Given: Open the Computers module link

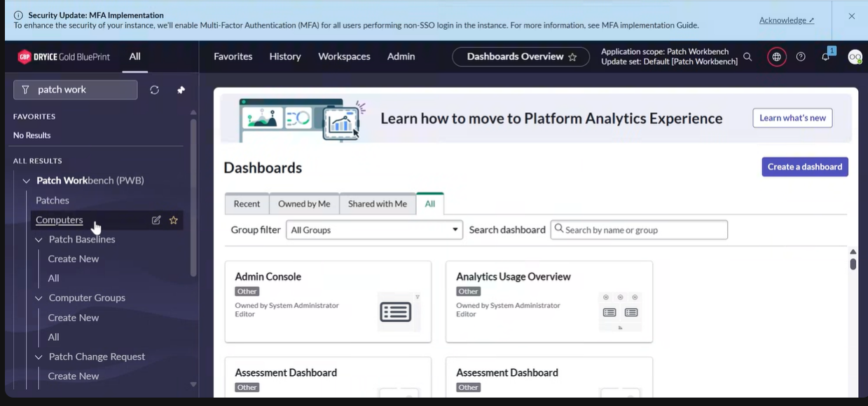Looking at the screenshot, I should (x=60, y=220).
